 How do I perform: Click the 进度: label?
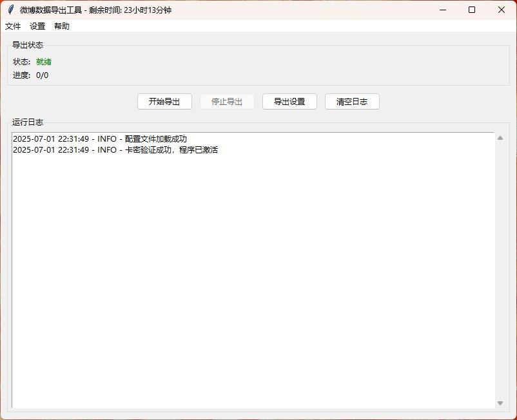click(x=21, y=75)
